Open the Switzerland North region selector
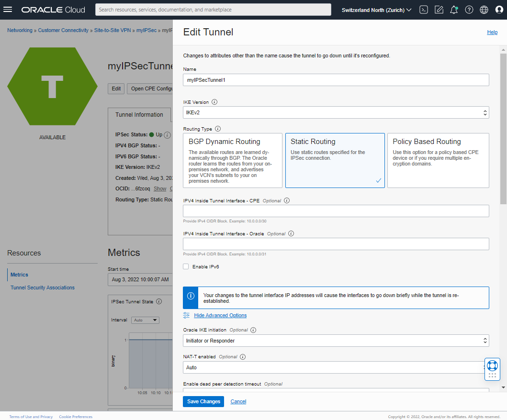Viewport: 507px width, 420px height. pos(376,10)
